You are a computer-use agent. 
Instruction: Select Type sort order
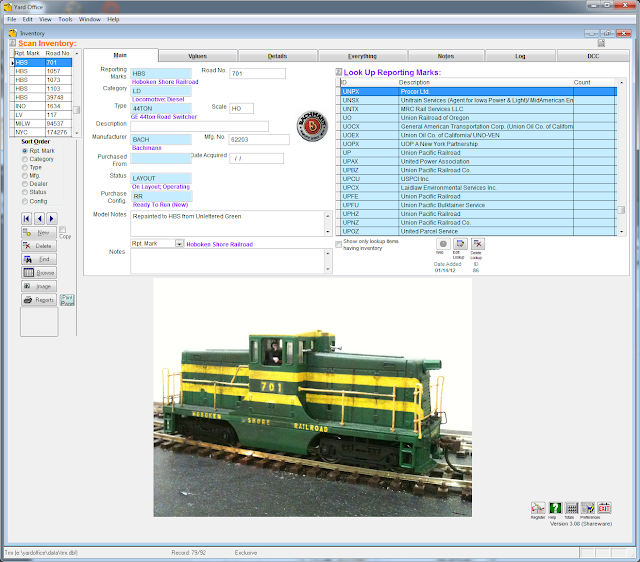25,168
